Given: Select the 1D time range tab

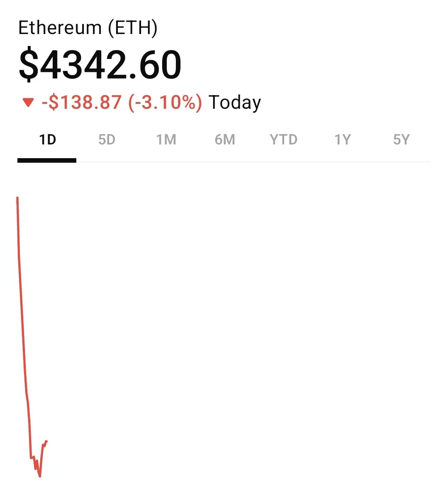Looking at the screenshot, I should pyautogui.click(x=47, y=139).
